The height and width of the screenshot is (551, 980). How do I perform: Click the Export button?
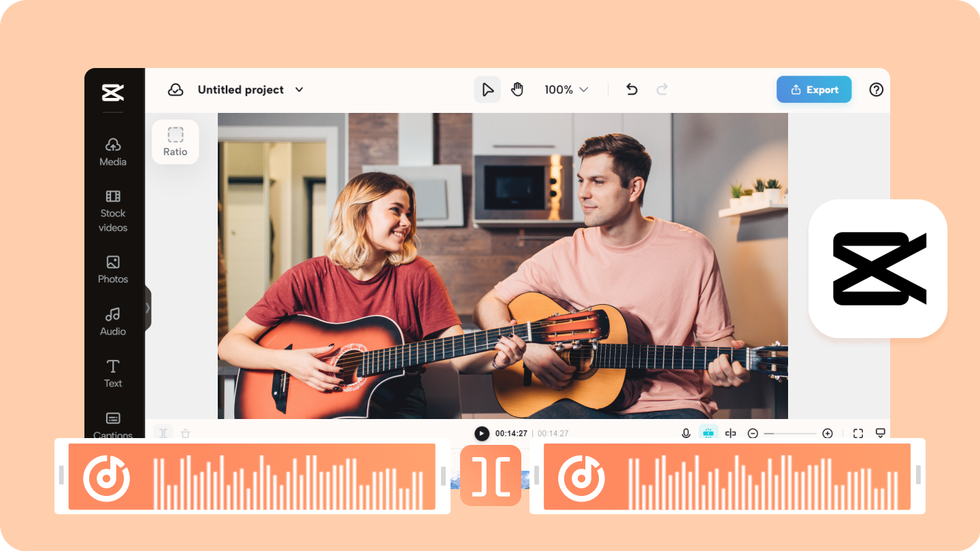(x=814, y=89)
